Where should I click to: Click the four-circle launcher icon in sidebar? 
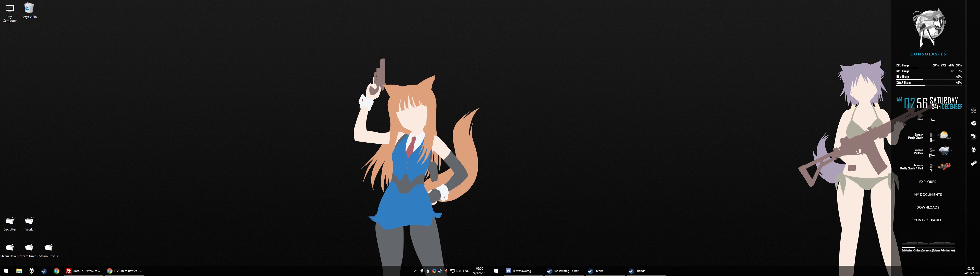(974, 110)
